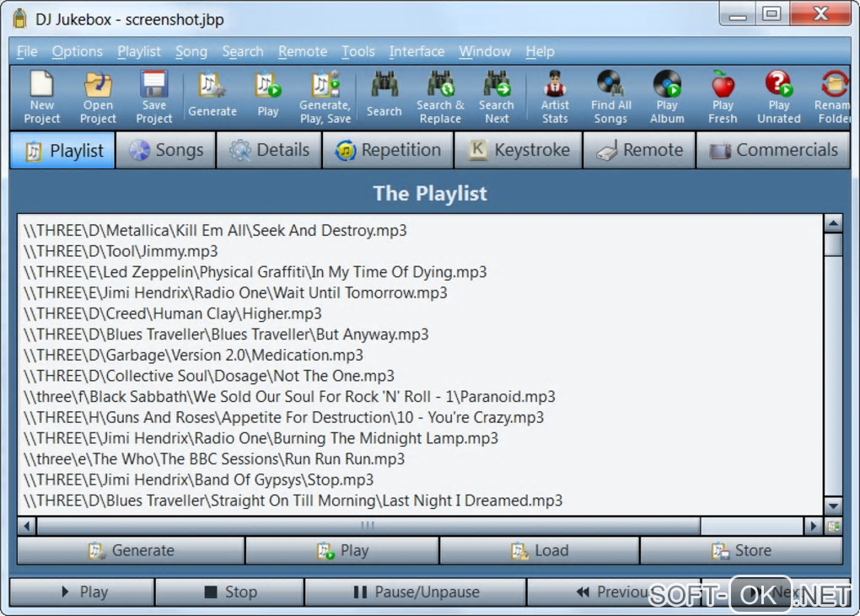Click the Play Unrated question mark icon
Image resolution: width=860 pixels, height=616 pixels.
coord(779,97)
